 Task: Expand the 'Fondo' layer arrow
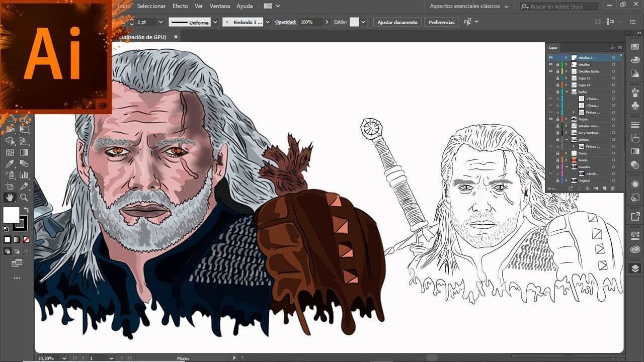pyautogui.click(x=566, y=160)
